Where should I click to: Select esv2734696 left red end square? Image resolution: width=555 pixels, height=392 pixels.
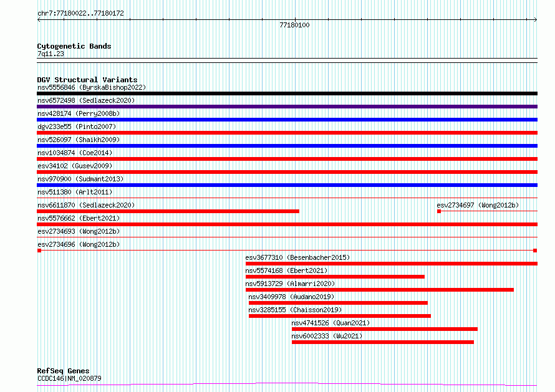click(x=39, y=251)
